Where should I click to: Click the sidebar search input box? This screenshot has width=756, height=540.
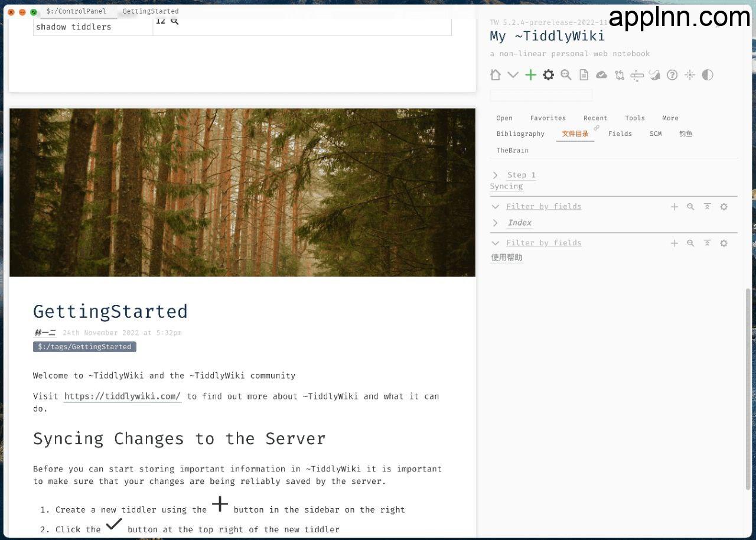(541, 95)
